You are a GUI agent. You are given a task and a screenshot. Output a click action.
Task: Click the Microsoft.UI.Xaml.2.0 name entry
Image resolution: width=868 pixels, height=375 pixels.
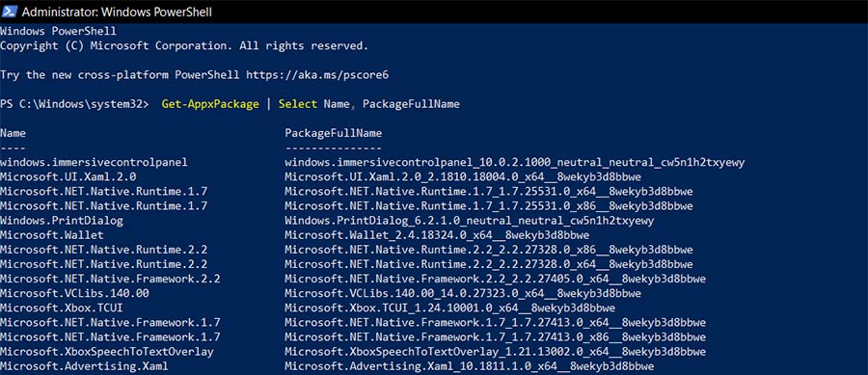pyautogui.click(x=68, y=177)
